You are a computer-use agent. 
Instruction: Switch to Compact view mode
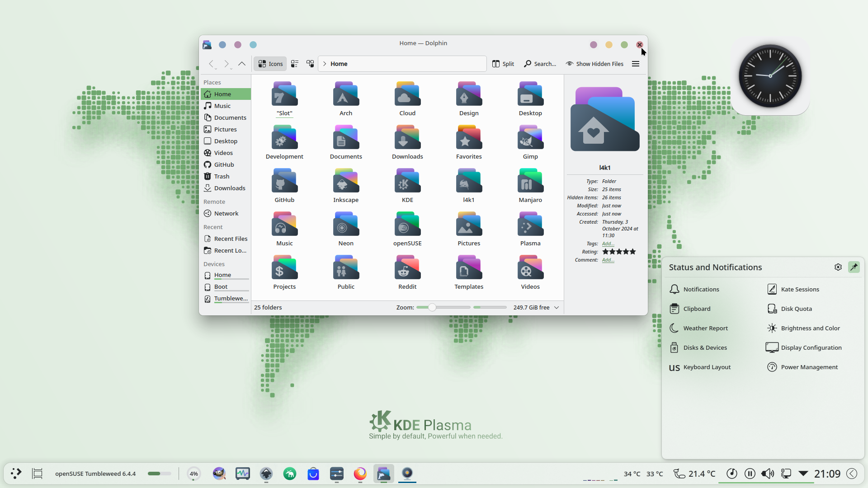(295, 64)
